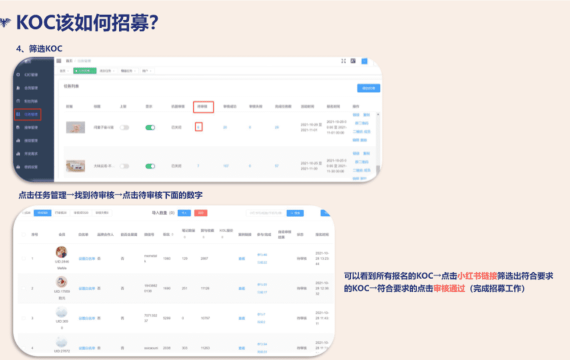Click the task list vertical scrollbar
The width and height of the screenshot is (570, 360).
(378, 145)
